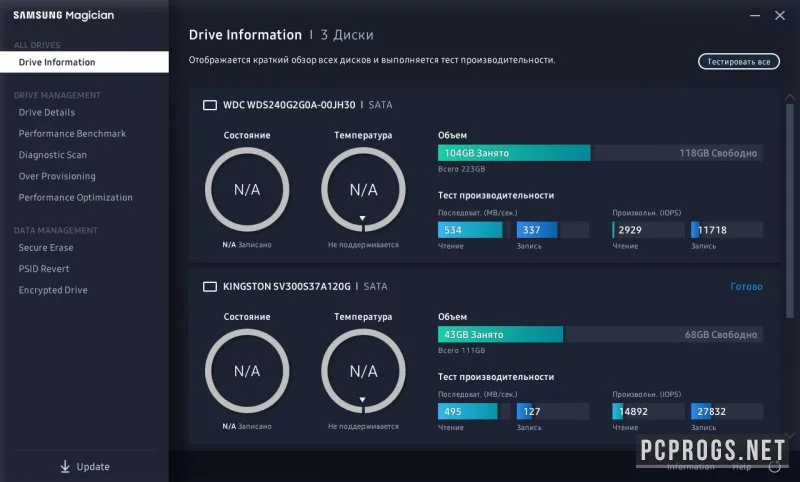
Task: Click the Drive Information heading
Action: click(245, 35)
